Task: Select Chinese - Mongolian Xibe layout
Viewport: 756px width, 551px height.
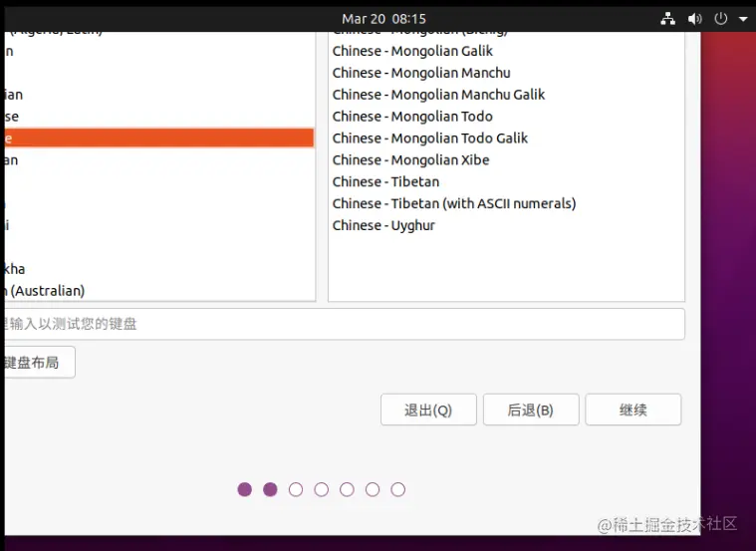Action: click(410, 159)
